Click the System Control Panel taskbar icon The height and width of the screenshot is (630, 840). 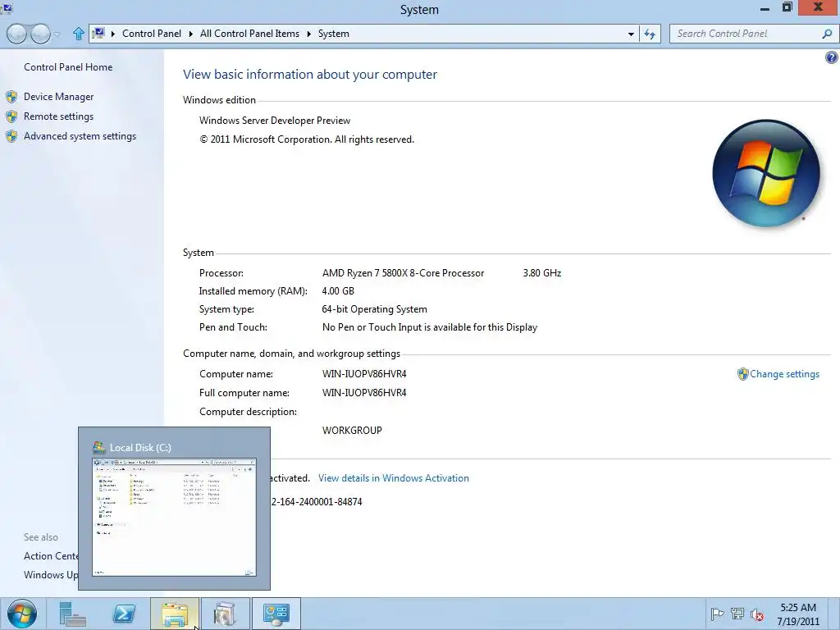tap(276, 614)
